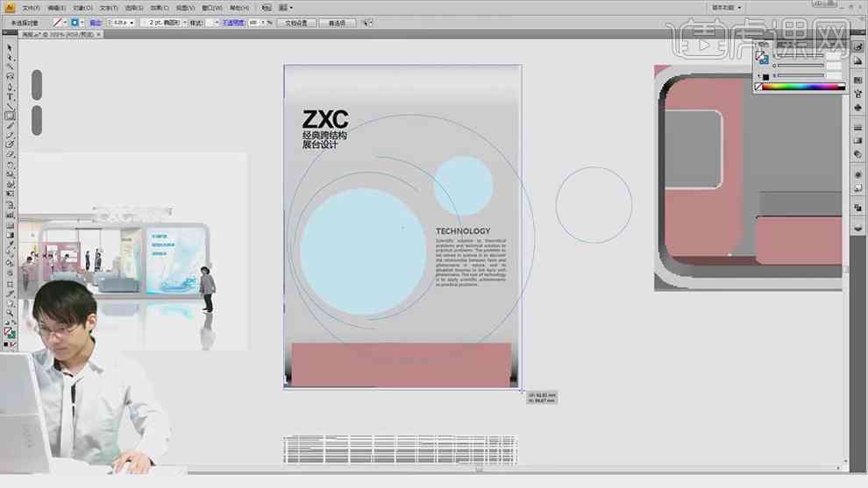Viewport: 868px width, 488px height.
Task: Open the 描边 stroke panel link
Action: (96, 23)
